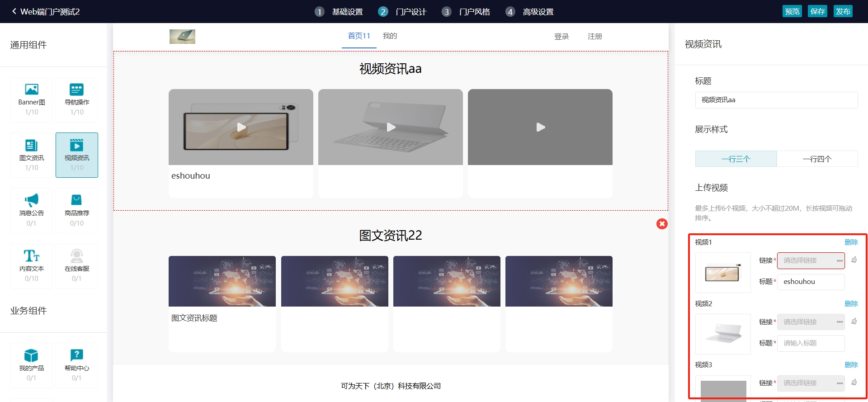This screenshot has height=402, width=868.
Task: Click the 登录 link in the portal header
Action: point(561,36)
